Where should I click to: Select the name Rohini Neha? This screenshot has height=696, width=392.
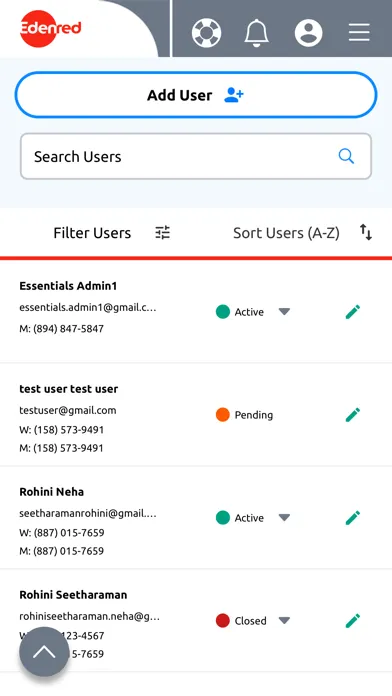pos(51,492)
